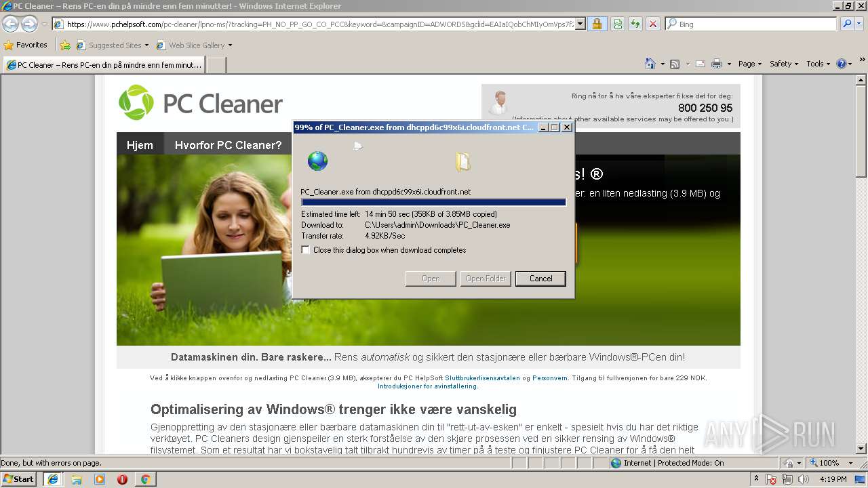Click the page vertical scrollbar
Image resolution: width=868 pixels, height=488 pixels.
[861, 264]
